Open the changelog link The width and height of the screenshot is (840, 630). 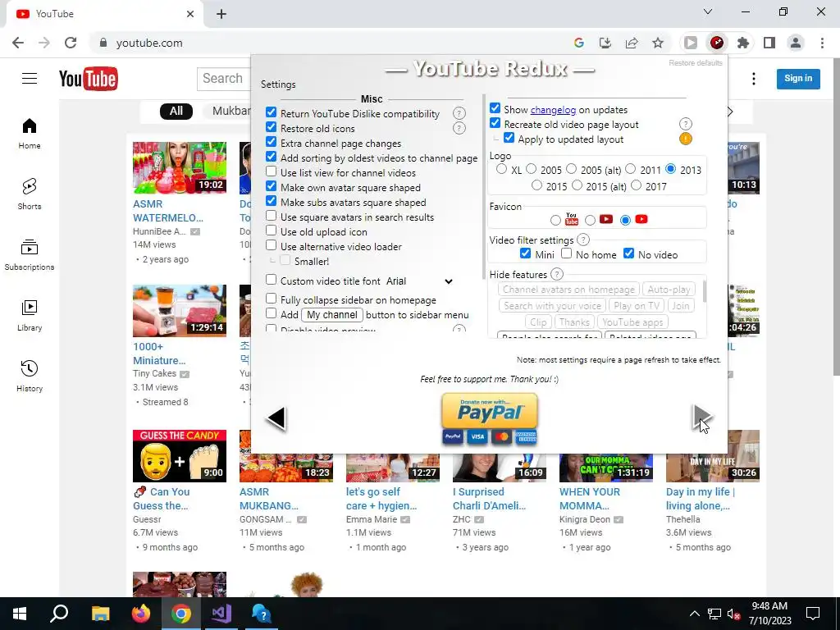tap(553, 110)
